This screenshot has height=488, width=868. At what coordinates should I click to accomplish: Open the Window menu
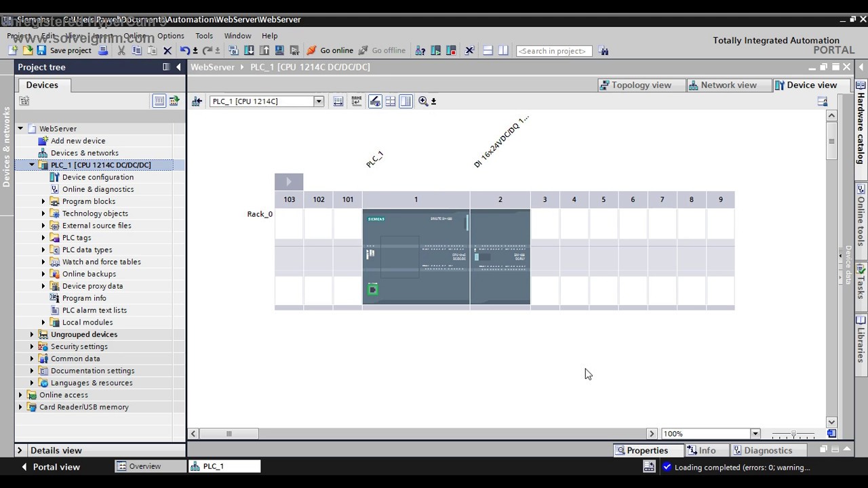click(237, 36)
